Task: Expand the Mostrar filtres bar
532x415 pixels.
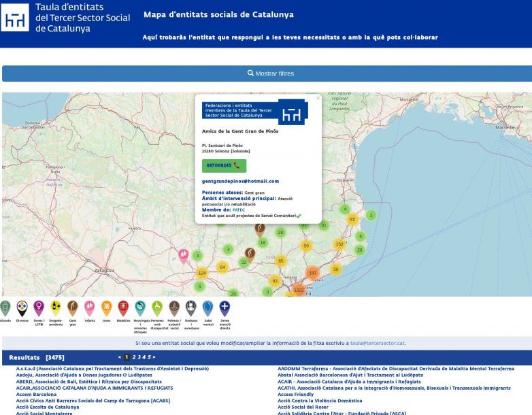Action: coord(267,73)
